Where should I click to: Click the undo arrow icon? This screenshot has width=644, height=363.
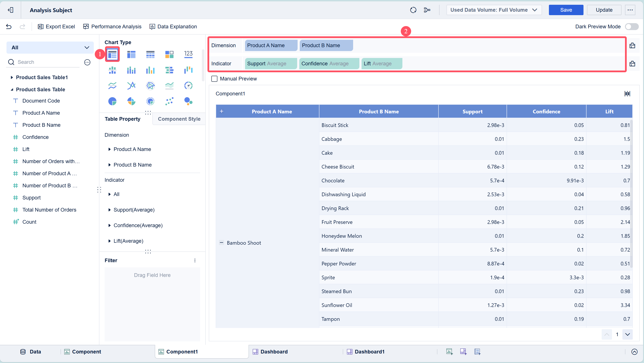(x=9, y=27)
